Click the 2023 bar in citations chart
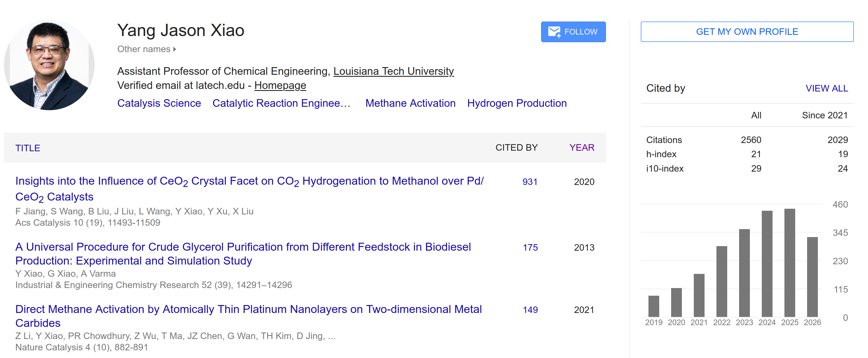Screen dimensions: 868x358 [x=744, y=273]
